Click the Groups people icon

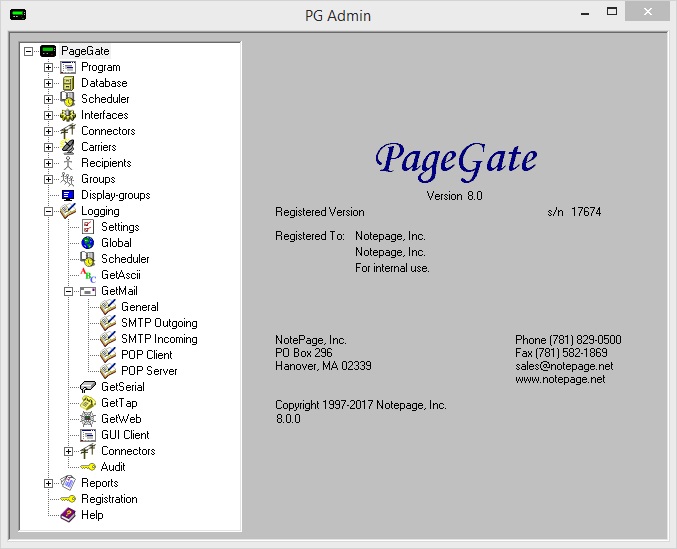[68, 179]
